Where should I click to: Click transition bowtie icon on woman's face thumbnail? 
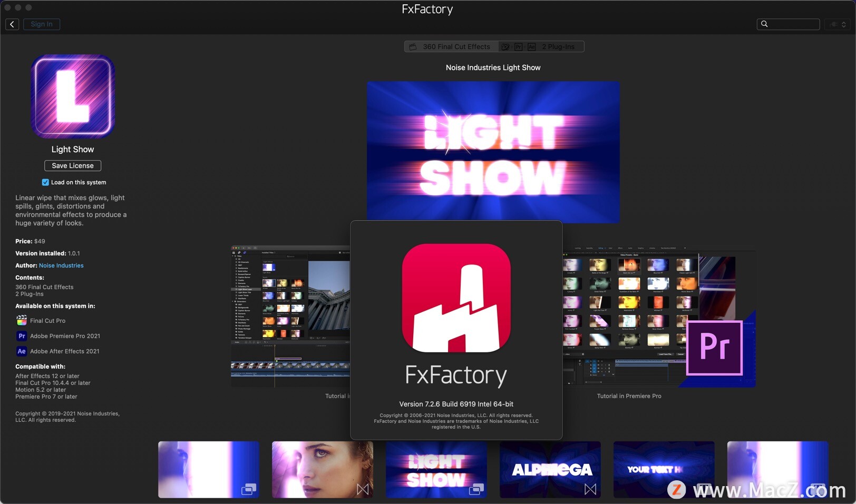(363, 489)
